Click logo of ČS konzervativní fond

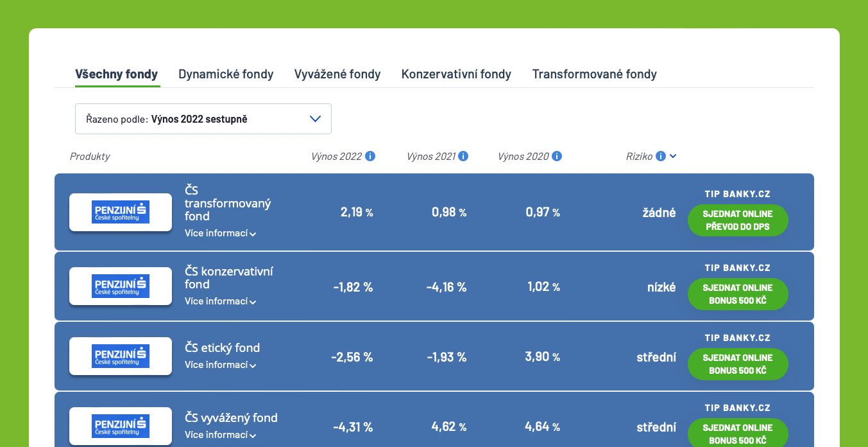(121, 286)
